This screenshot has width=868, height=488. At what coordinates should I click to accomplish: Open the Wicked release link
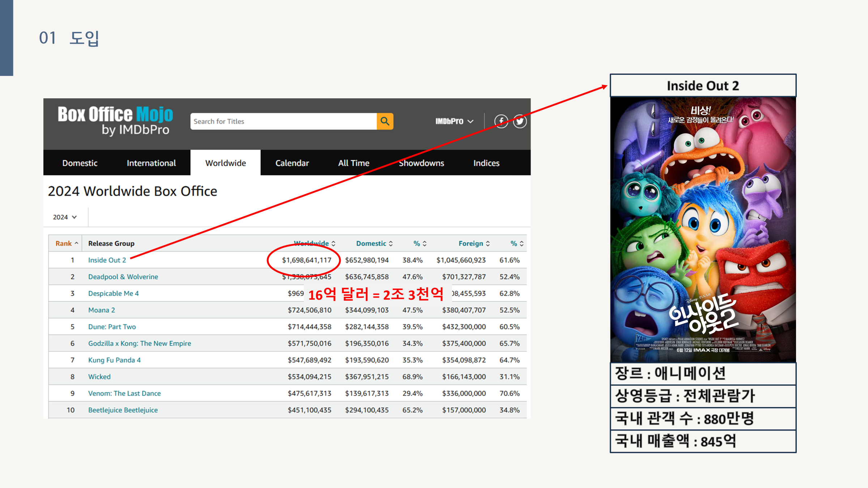pyautogui.click(x=99, y=376)
